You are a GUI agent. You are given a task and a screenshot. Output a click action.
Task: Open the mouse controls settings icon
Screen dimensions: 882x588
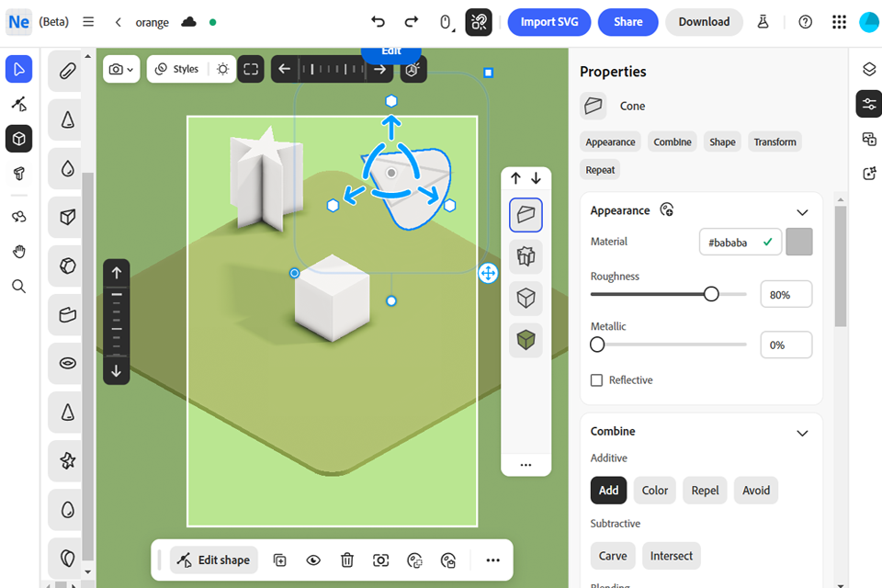point(447,22)
